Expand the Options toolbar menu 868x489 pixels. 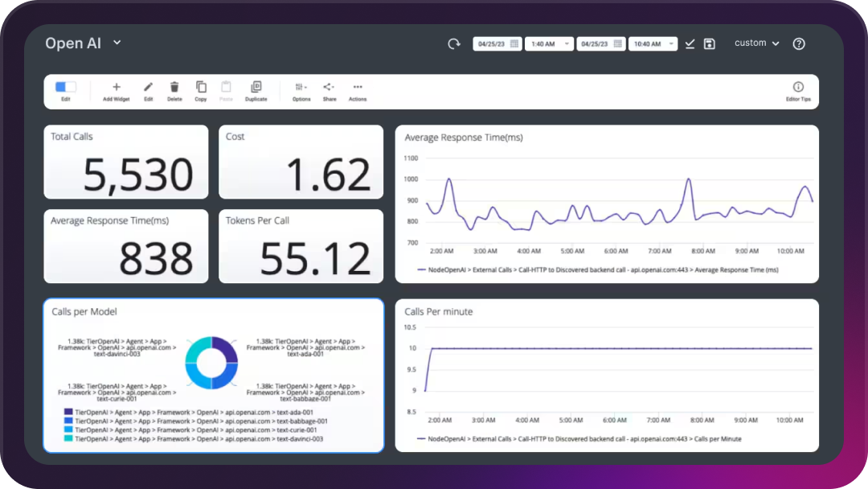[301, 88]
